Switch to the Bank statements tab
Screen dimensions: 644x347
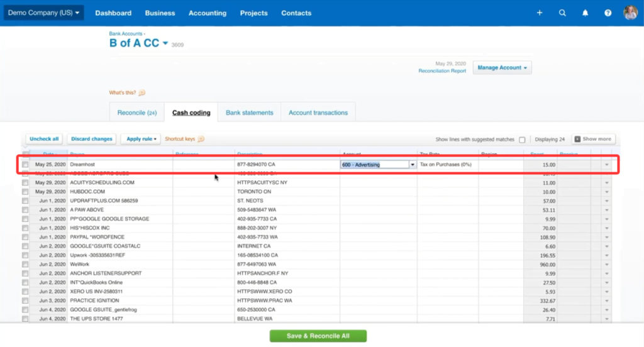pyautogui.click(x=249, y=113)
